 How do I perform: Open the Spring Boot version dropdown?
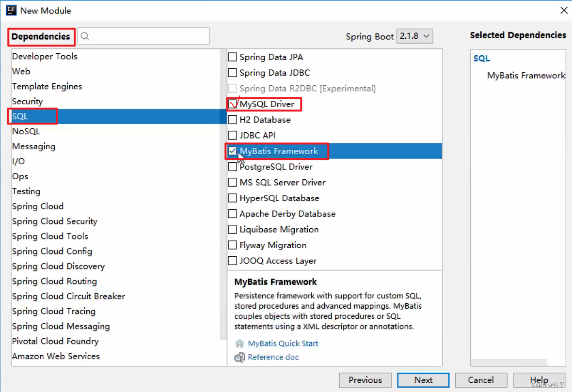pos(414,36)
